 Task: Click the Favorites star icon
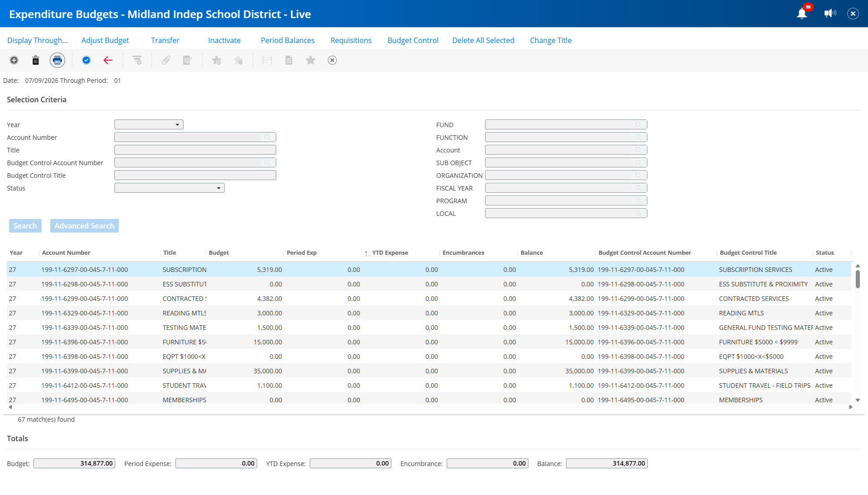click(311, 60)
